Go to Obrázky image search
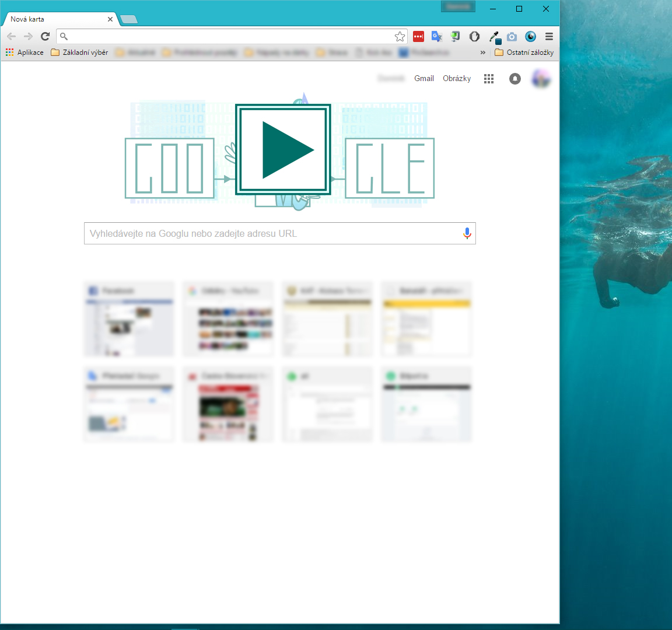 [x=456, y=79]
